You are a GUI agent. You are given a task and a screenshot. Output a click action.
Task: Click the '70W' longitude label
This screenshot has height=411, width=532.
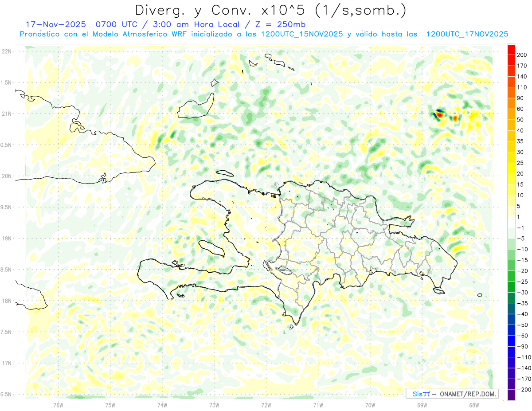370,405
